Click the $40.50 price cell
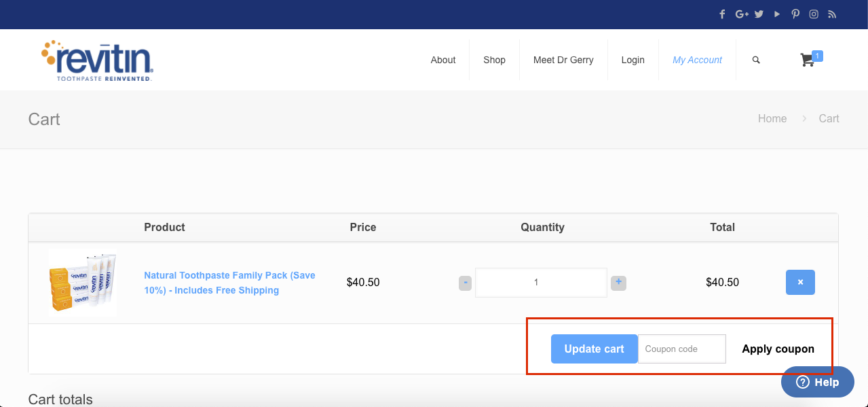868x407 pixels. pyautogui.click(x=363, y=282)
